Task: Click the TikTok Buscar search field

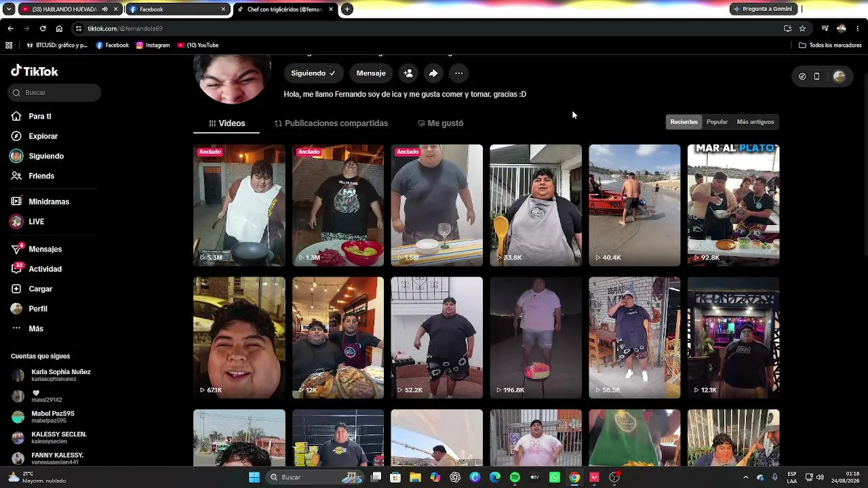Action: [x=54, y=93]
